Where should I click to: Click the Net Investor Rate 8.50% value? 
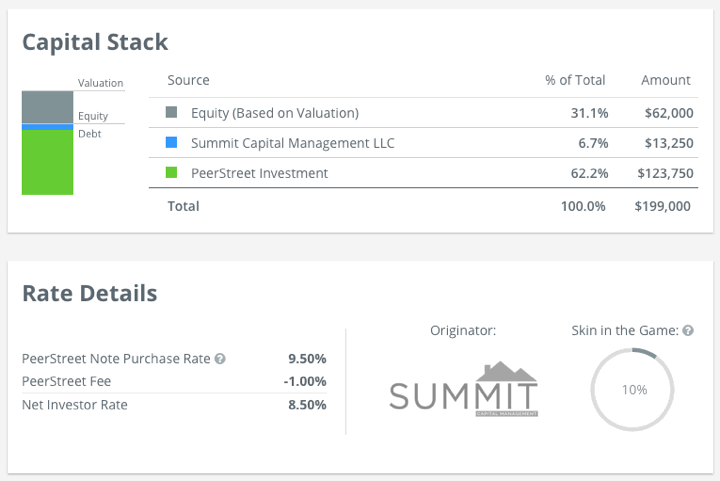pos(306,405)
